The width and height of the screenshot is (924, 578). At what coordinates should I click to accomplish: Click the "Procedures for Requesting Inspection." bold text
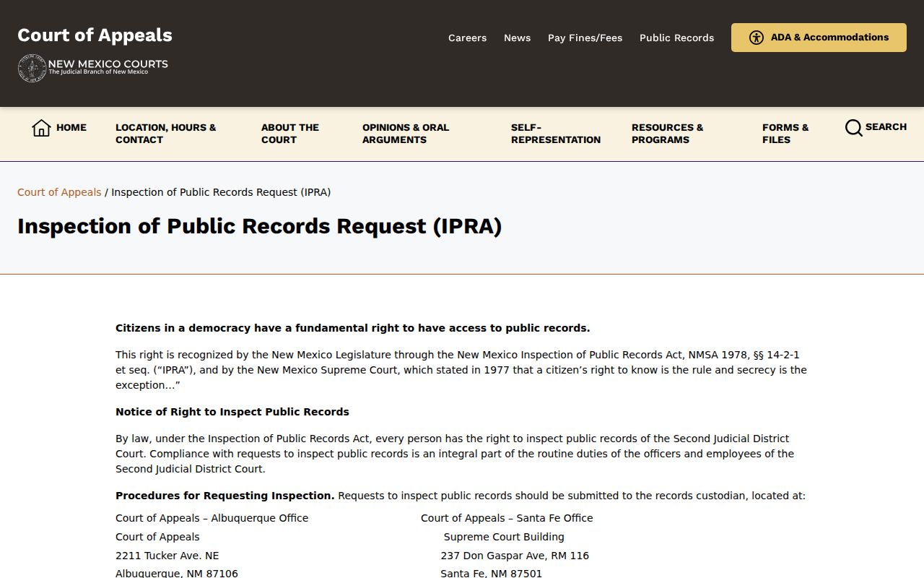click(225, 496)
